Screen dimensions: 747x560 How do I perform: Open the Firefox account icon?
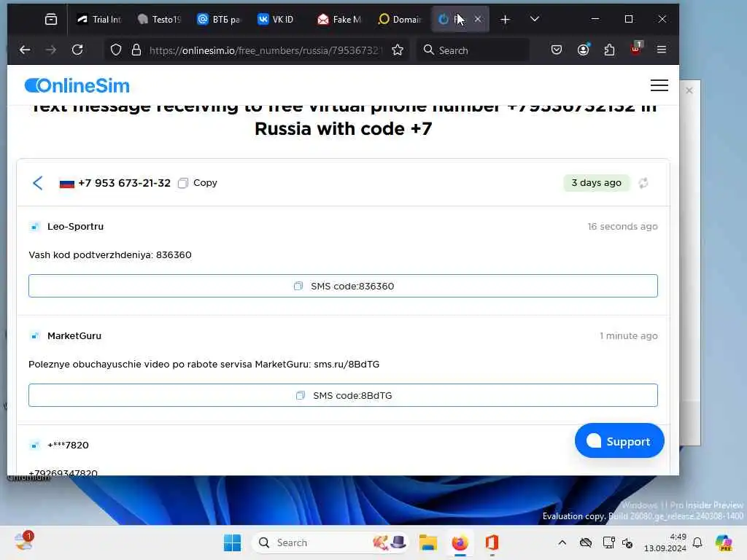pos(583,50)
